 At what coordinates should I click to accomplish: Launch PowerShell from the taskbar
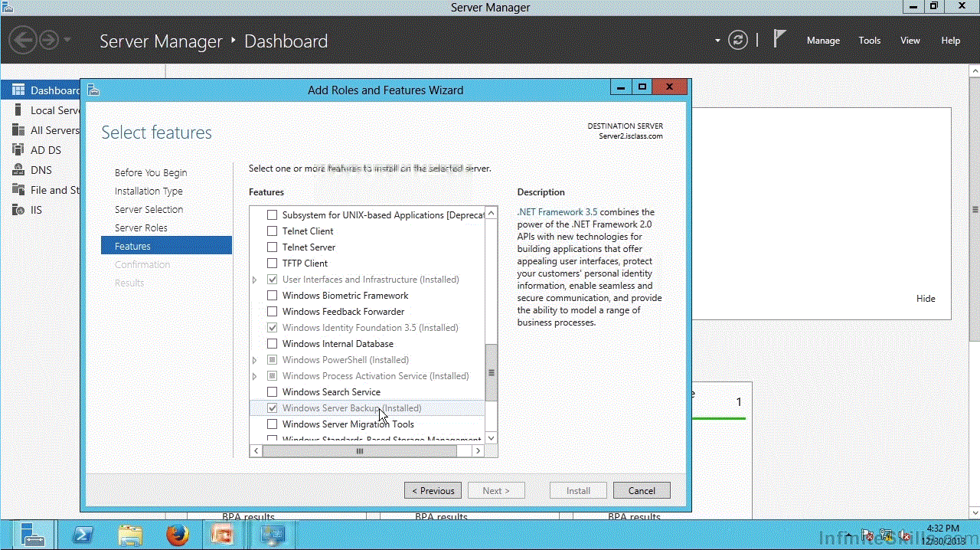[x=82, y=535]
